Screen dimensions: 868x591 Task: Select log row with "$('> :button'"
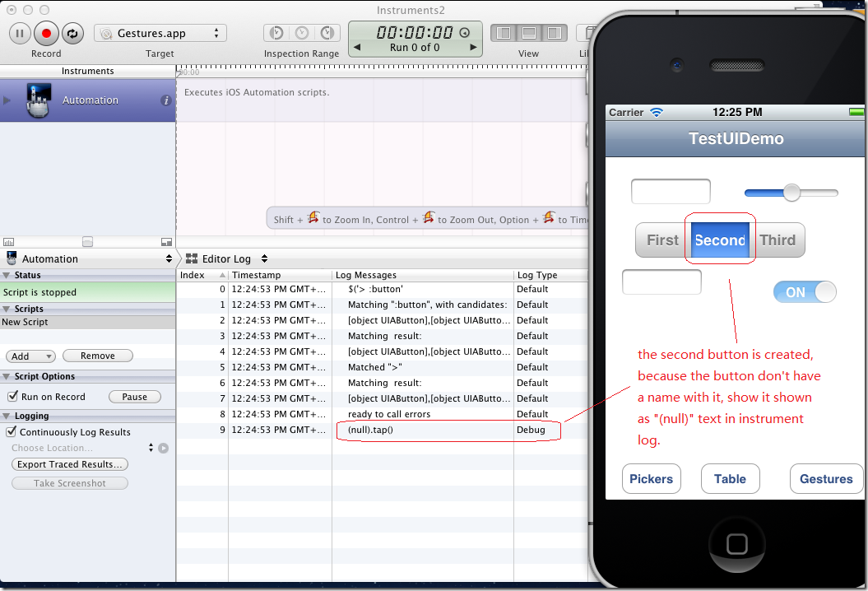coord(382,289)
